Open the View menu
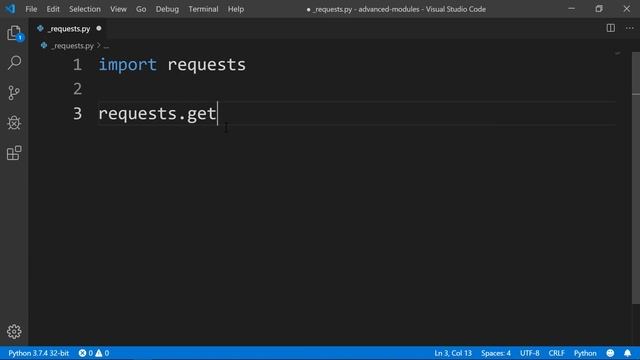This screenshot has height=360, width=640. [x=118, y=9]
